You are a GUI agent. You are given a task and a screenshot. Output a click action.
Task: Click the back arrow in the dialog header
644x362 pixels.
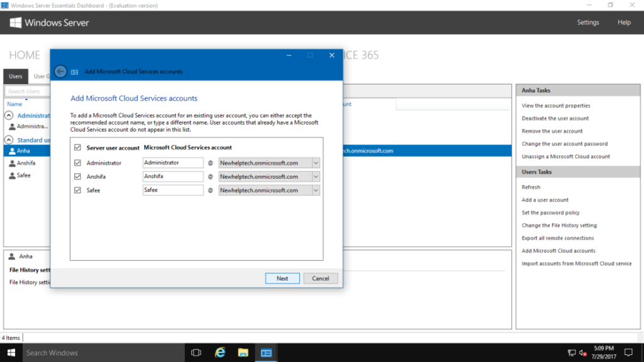(60, 72)
